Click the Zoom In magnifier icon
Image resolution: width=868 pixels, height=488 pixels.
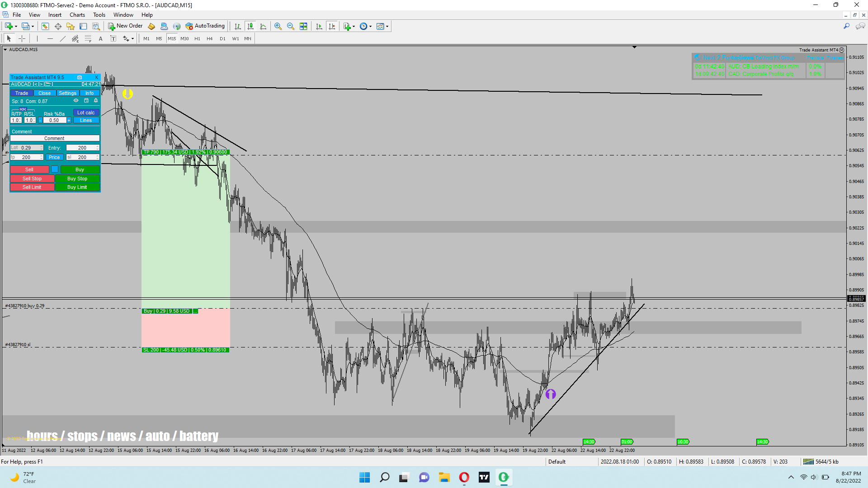click(278, 26)
